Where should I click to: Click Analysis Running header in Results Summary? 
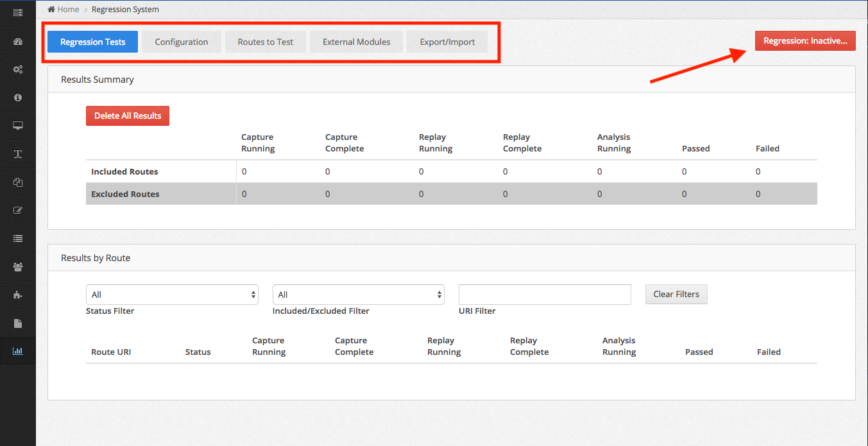point(614,142)
